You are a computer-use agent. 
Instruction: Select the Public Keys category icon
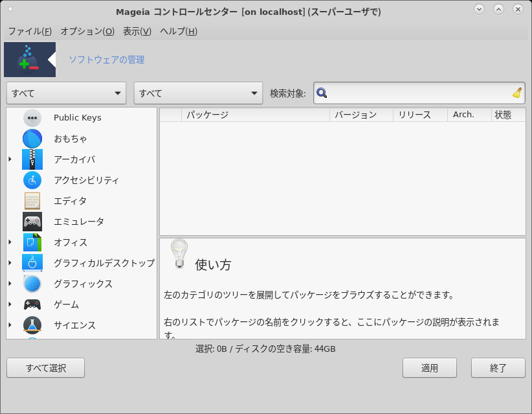pos(32,118)
